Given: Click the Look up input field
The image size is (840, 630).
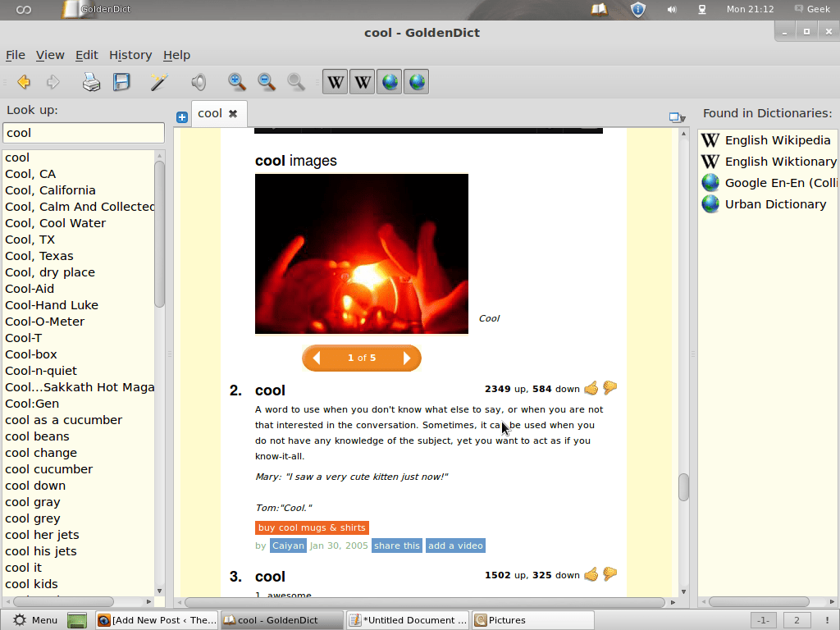Looking at the screenshot, I should tap(83, 132).
